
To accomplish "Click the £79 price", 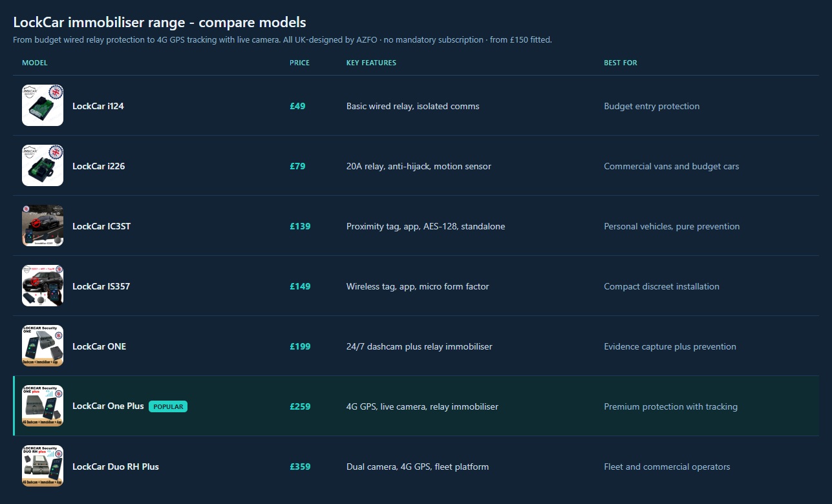I will coord(297,166).
